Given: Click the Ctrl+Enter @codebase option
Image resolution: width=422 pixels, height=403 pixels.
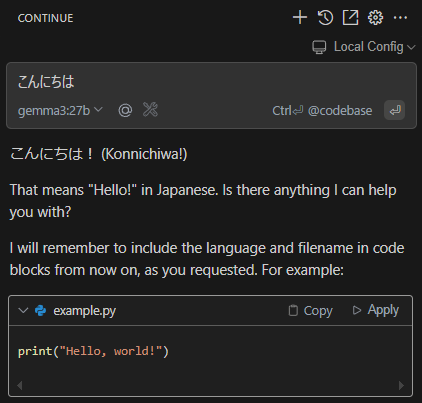Looking at the screenshot, I should pos(322,110).
